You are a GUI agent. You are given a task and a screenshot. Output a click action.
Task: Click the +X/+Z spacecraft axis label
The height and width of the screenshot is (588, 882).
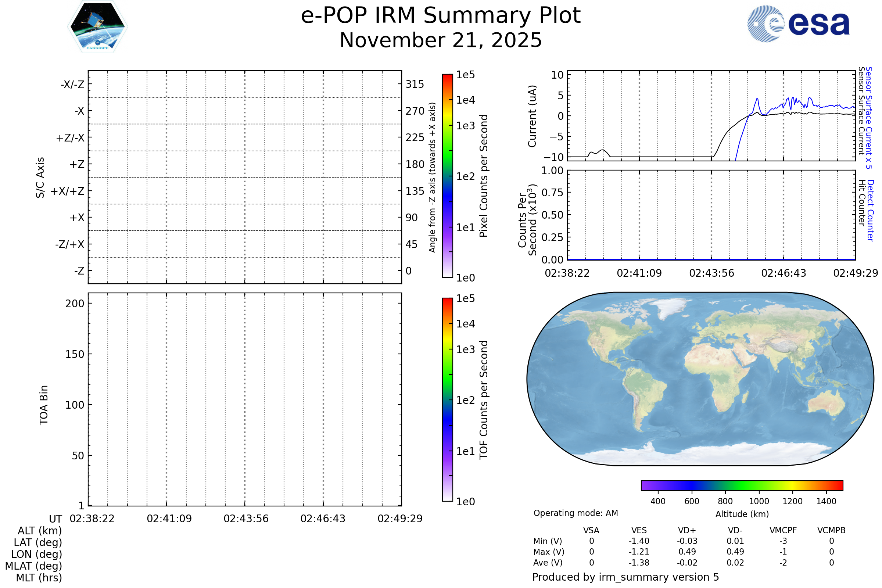pos(68,191)
